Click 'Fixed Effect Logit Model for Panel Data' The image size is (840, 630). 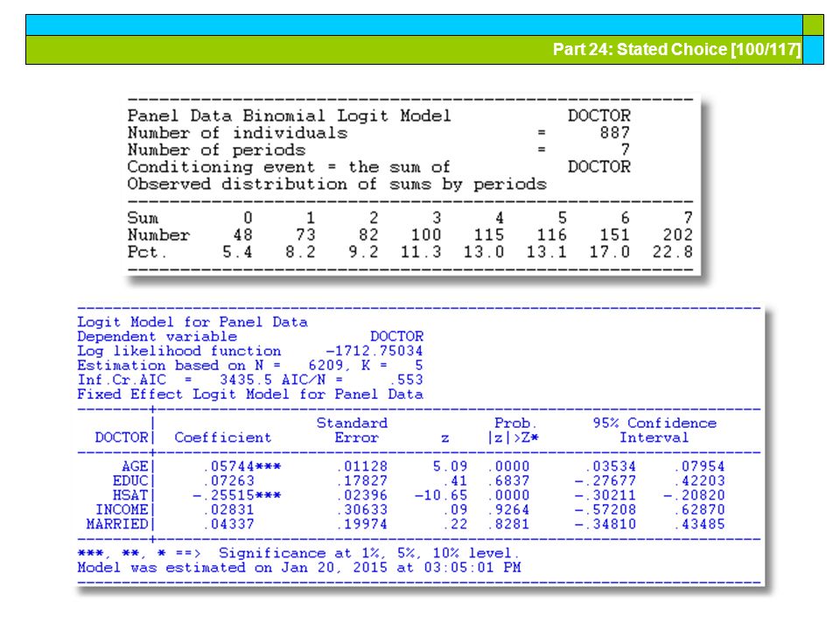(250, 395)
